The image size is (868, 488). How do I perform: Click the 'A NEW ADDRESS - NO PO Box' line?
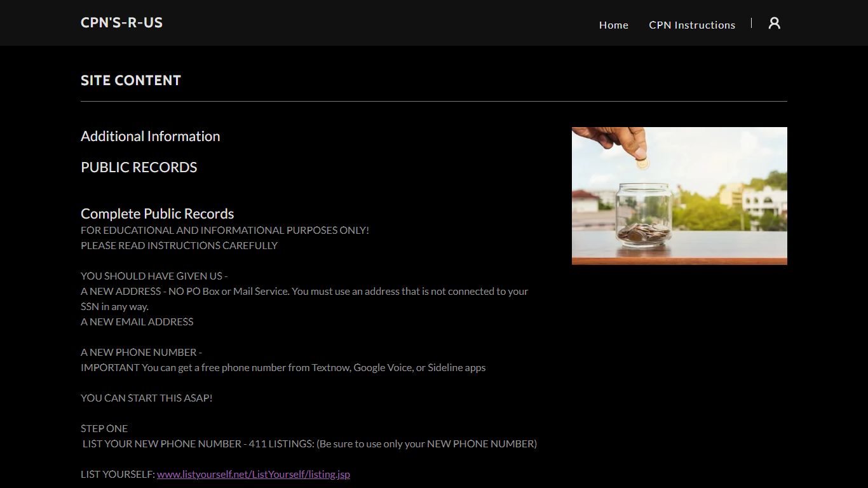pyautogui.click(x=304, y=291)
